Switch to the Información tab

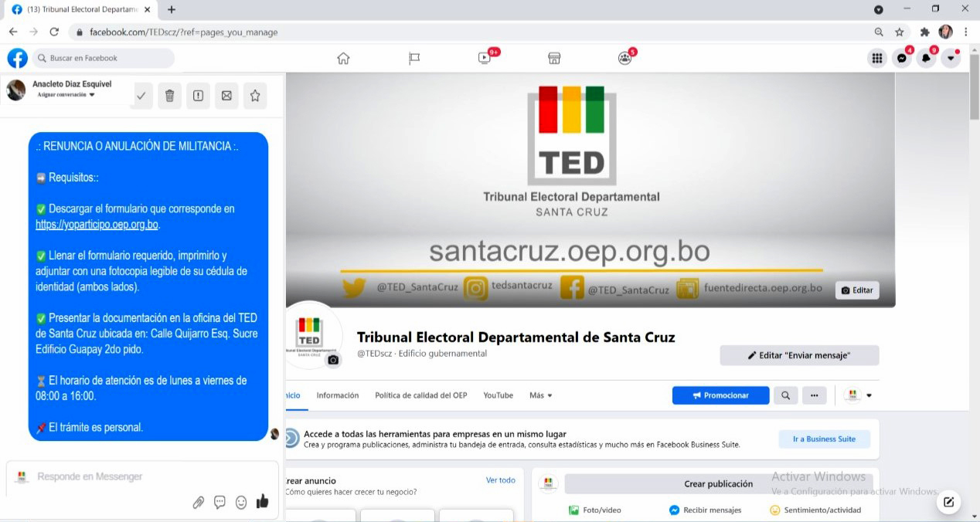(337, 395)
